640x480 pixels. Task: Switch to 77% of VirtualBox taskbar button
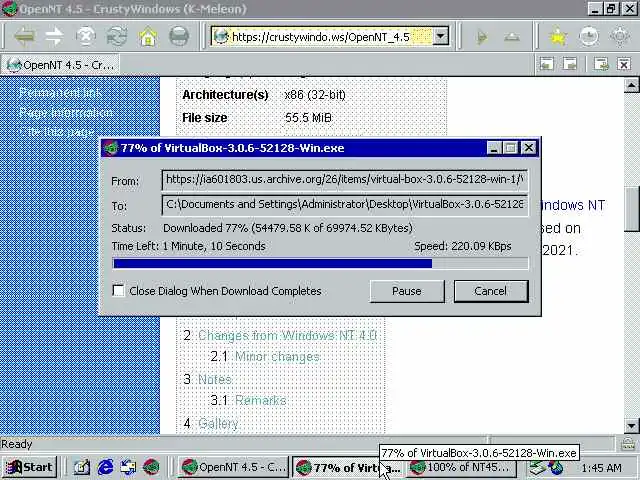coord(349,467)
